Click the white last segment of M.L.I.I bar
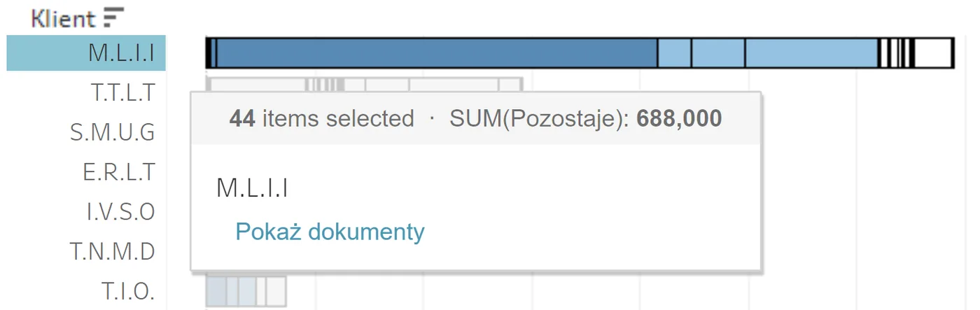 pyautogui.click(x=934, y=53)
